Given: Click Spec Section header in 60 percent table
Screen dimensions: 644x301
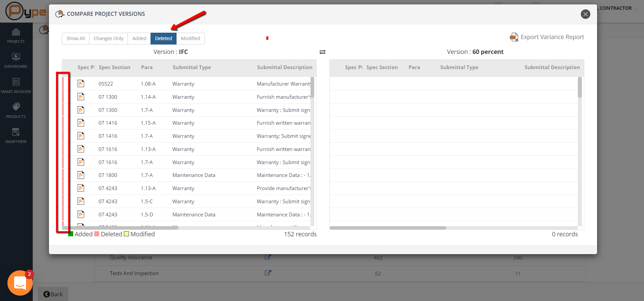Looking at the screenshot, I should tap(382, 67).
